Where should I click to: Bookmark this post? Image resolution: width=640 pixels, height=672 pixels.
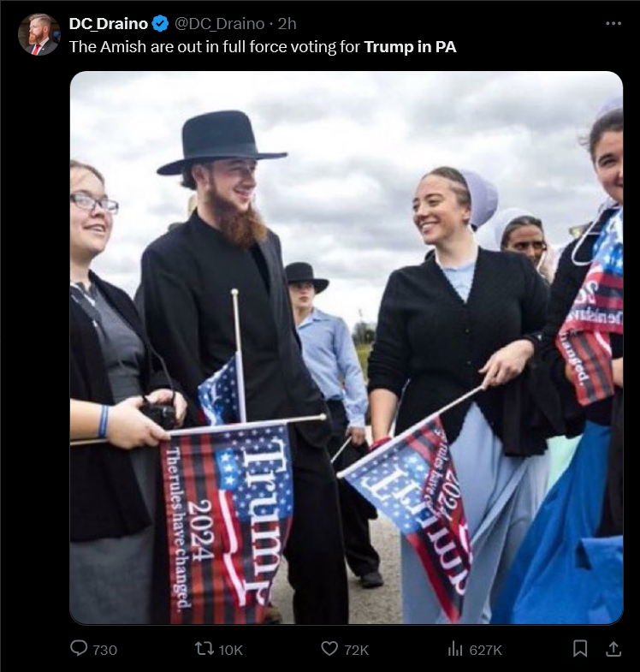click(580, 648)
